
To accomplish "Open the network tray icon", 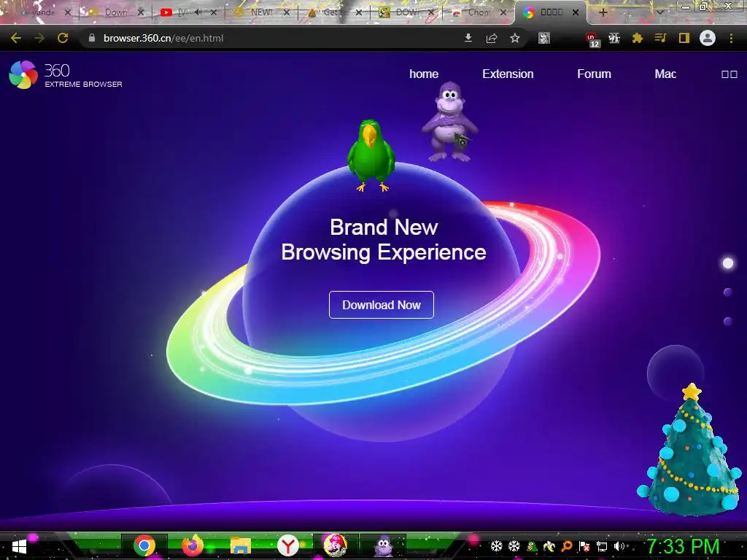I will click(x=602, y=547).
